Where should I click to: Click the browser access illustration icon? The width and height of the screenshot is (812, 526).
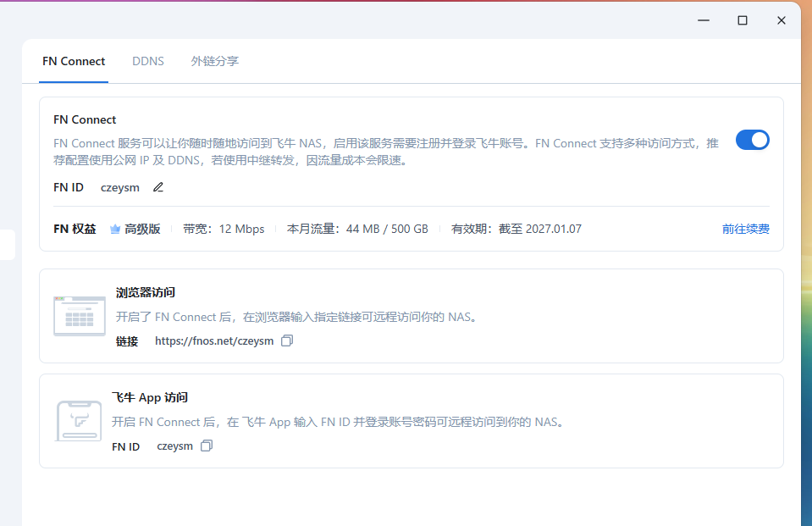[x=79, y=315]
